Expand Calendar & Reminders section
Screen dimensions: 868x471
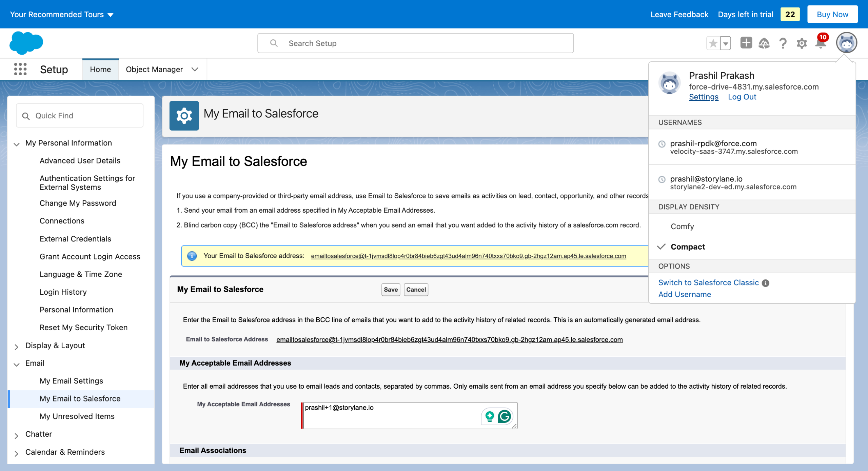pyautogui.click(x=16, y=453)
